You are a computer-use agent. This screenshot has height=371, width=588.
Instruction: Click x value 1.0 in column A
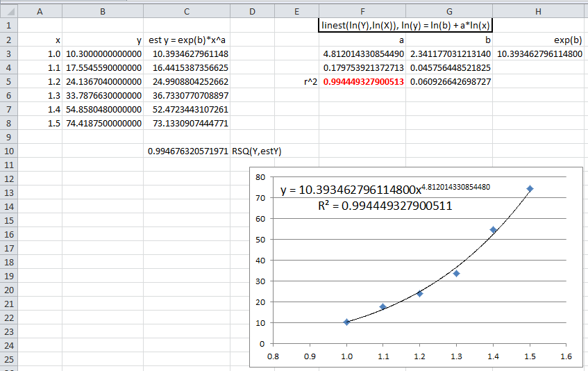40,53
